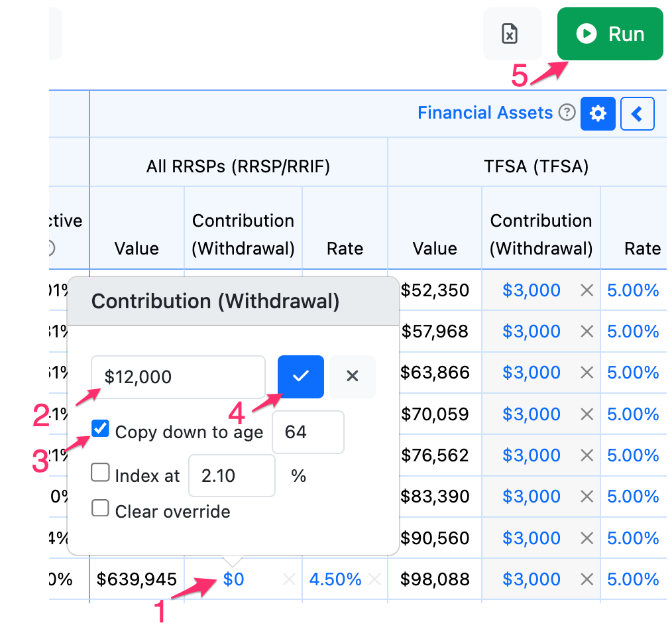Clear TFSA $3,000 override in $83,390 row
Screen dimensions: 672x639
coord(587,496)
